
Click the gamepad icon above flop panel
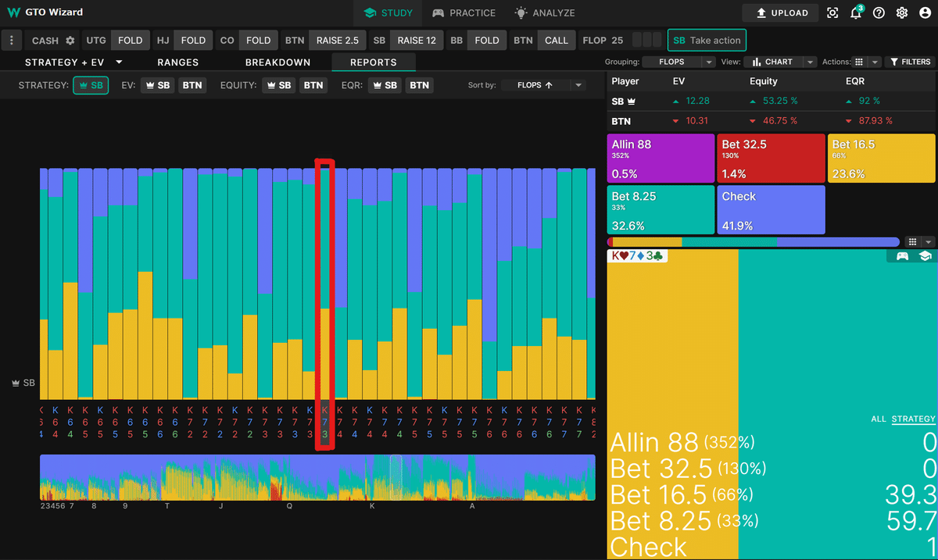(x=902, y=256)
